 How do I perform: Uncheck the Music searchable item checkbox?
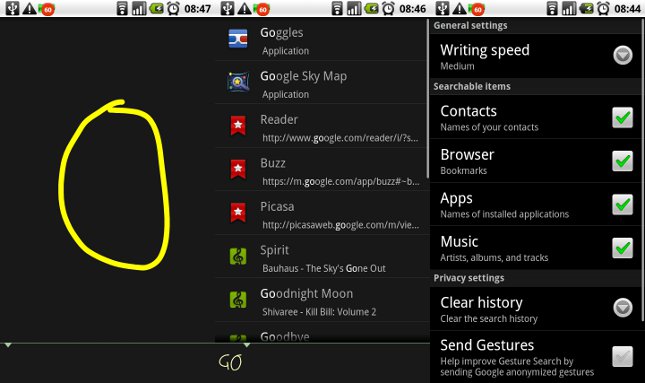(622, 248)
